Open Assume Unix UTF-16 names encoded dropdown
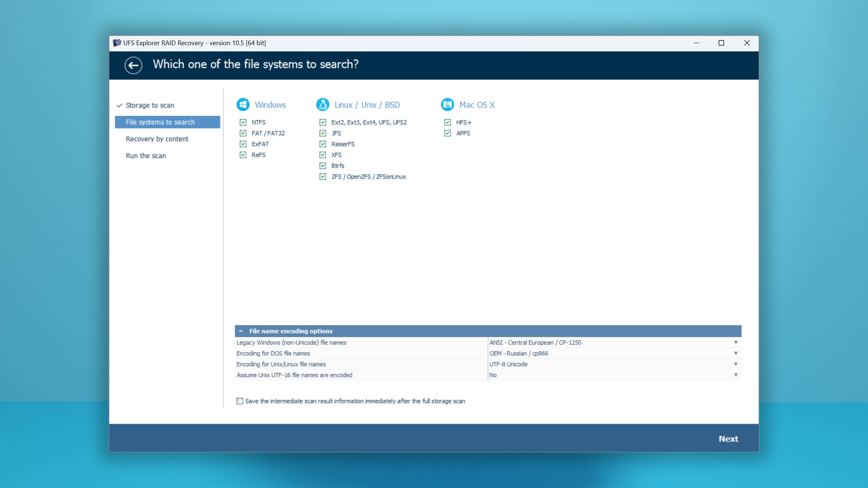 point(736,375)
